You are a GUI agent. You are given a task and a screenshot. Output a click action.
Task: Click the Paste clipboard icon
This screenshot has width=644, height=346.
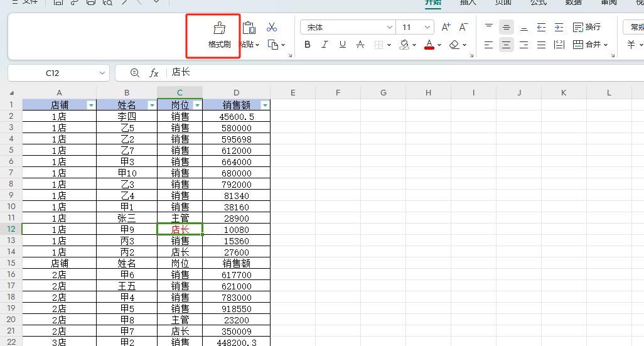pos(249,28)
